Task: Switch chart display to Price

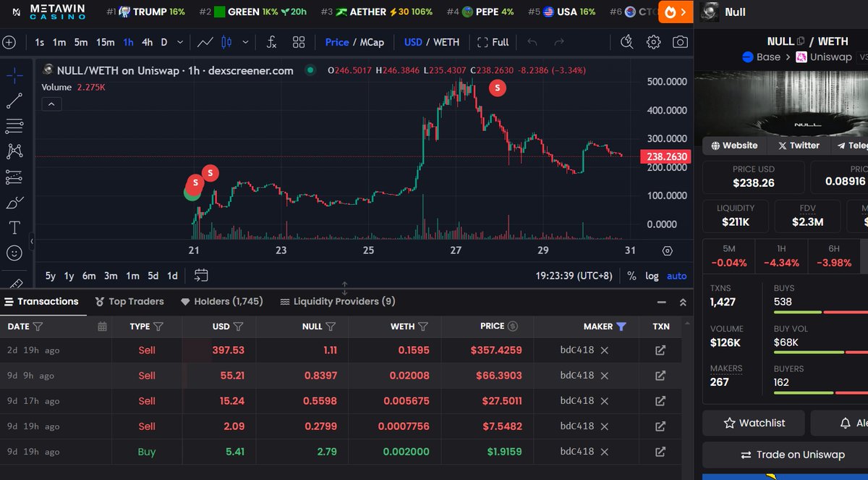Action: (x=337, y=42)
